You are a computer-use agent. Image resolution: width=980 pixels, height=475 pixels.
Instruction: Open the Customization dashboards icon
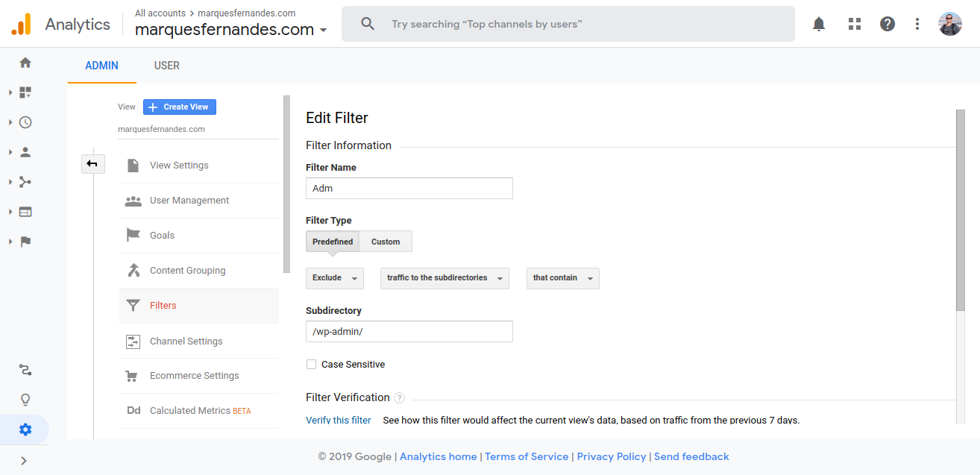point(25,92)
